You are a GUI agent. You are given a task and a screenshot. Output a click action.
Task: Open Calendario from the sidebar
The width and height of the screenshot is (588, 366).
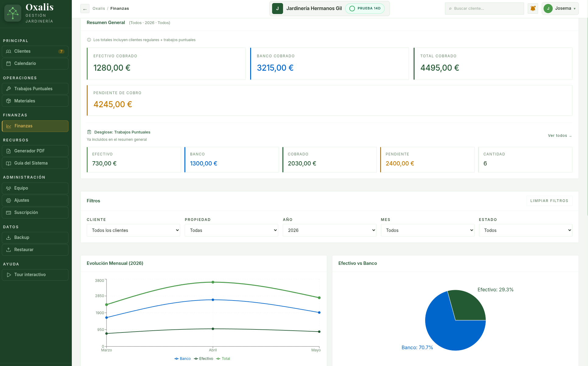coord(35,63)
